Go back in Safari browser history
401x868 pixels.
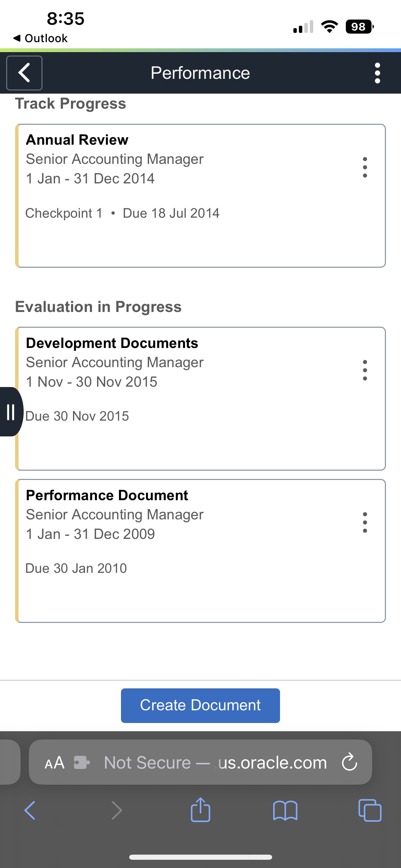(30, 810)
